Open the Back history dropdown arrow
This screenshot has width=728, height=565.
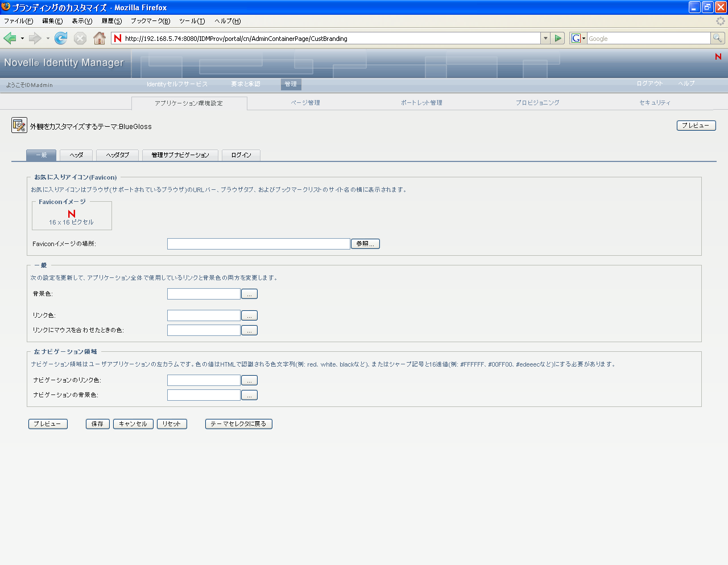click(22, 38)
